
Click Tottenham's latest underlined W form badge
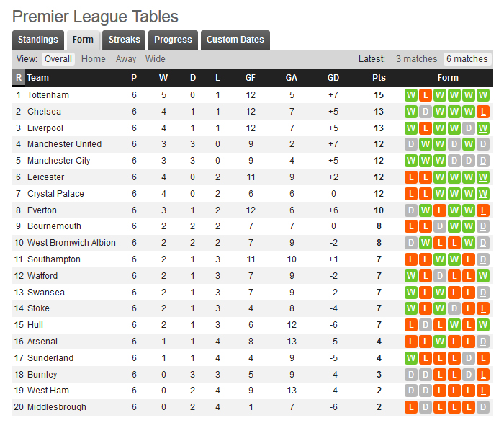tap(483, 95)
